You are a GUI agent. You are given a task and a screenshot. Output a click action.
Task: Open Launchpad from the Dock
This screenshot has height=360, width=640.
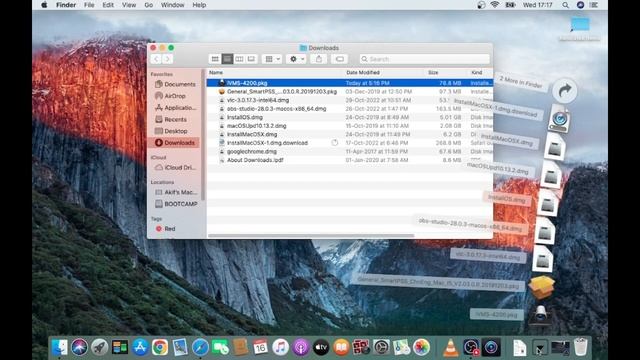100,347
